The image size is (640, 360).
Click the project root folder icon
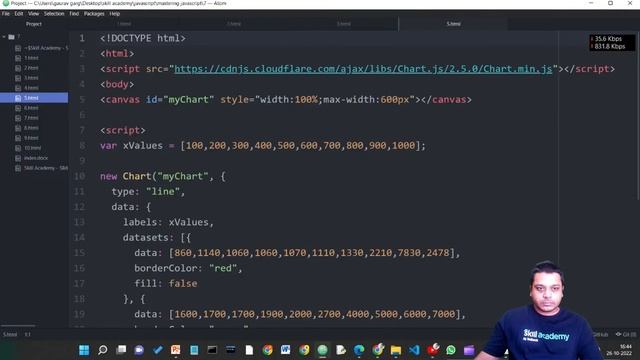point(11,37)
